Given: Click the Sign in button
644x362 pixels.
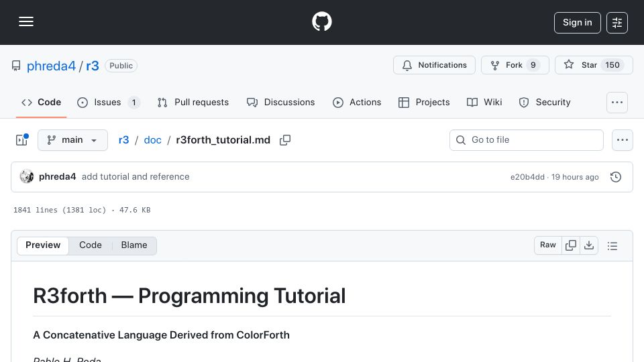Looking at the screenshot, I should tap(577, 23).
